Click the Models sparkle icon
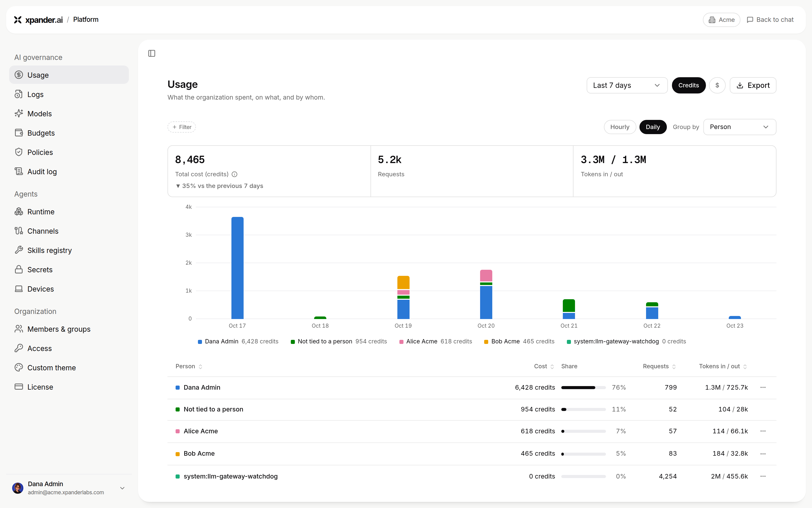This screenshot has height=508, width=812. coord(19,114)
